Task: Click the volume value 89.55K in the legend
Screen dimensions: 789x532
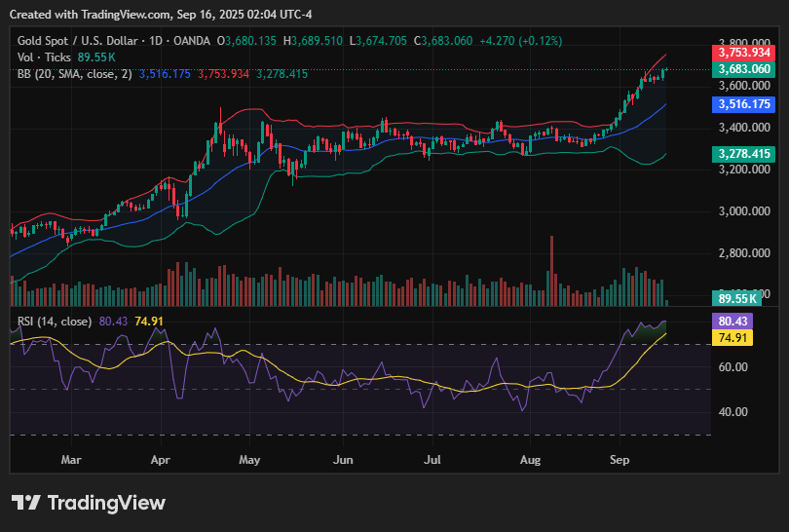Action: tap(96, 57)
